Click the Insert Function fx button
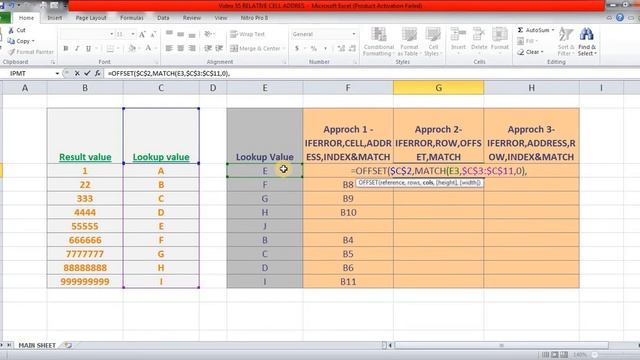The width and height of the screenshot is (640, 360). [98, 73]
